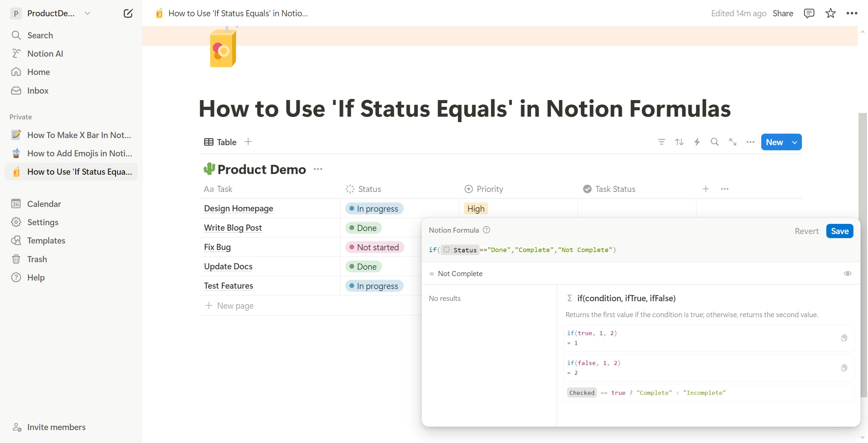Open How to Add Emojis page
This screenshot has width=868, height=443.
point(71,153)
